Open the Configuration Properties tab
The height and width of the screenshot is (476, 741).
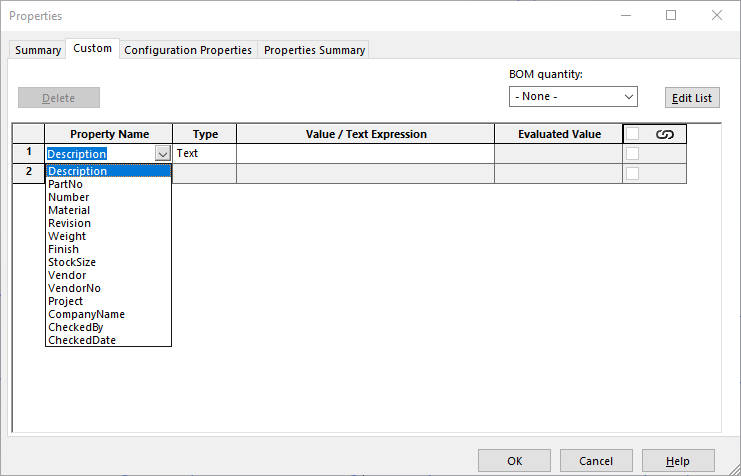(x=188, y=50)
